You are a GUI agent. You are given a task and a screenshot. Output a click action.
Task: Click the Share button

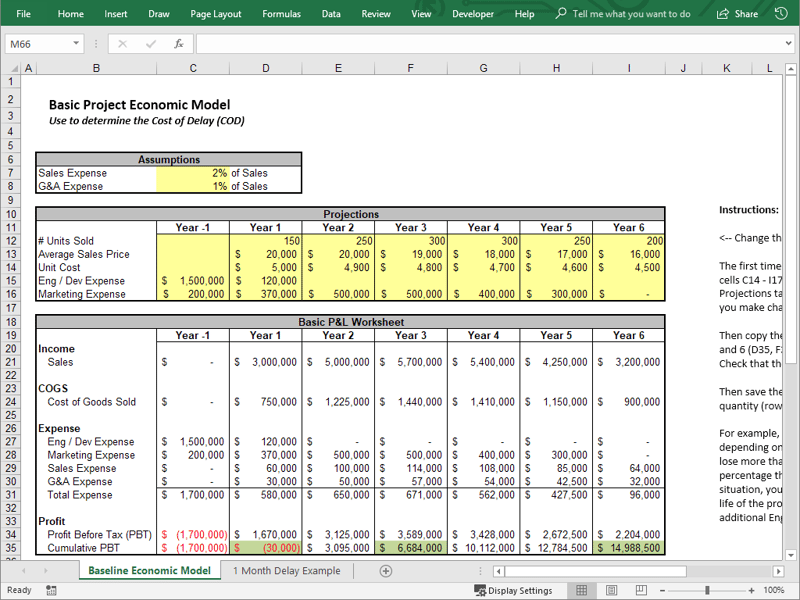point(737,14)
